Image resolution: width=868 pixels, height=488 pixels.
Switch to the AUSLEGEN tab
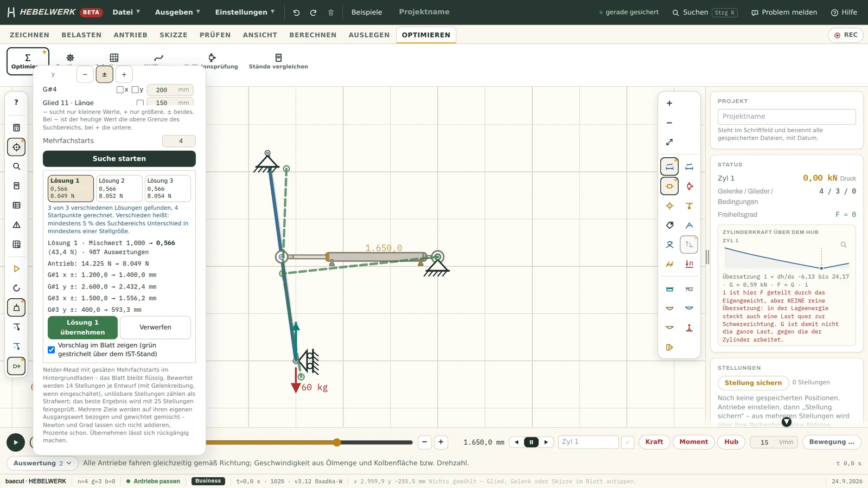(x=369, y=35)
